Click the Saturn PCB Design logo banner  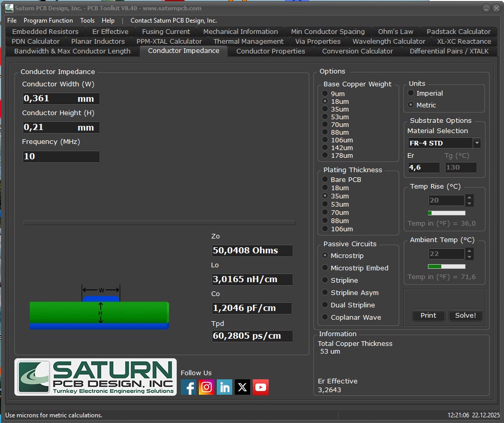pyautogui.click(x=96, y=377)
